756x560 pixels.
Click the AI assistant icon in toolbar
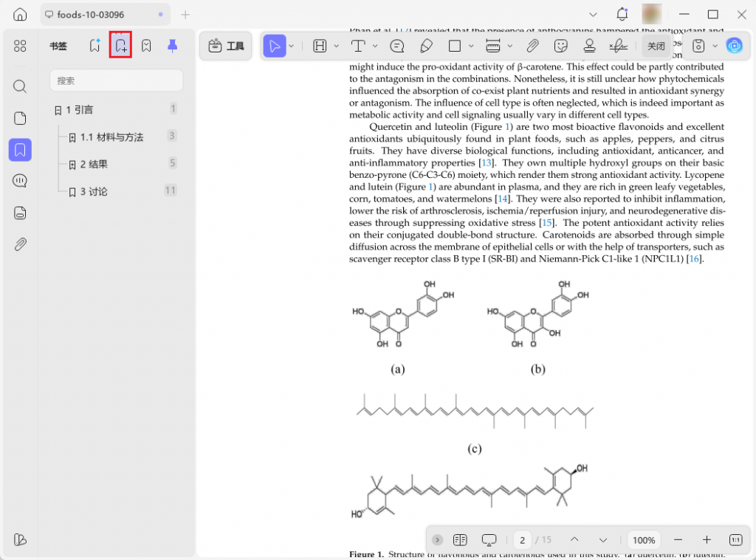[x=734, y=46]
